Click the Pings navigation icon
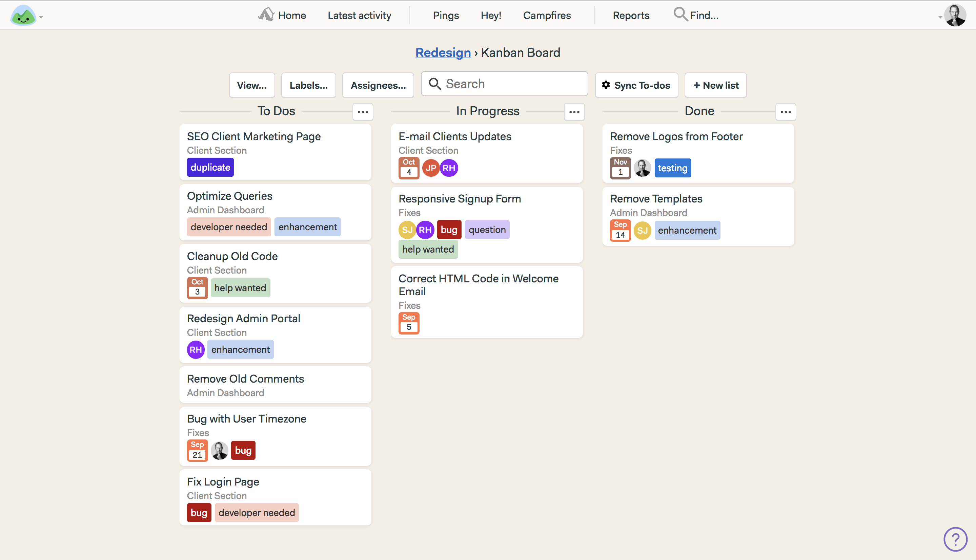Screen dimensions: 976x560 (x=444, y=14)
